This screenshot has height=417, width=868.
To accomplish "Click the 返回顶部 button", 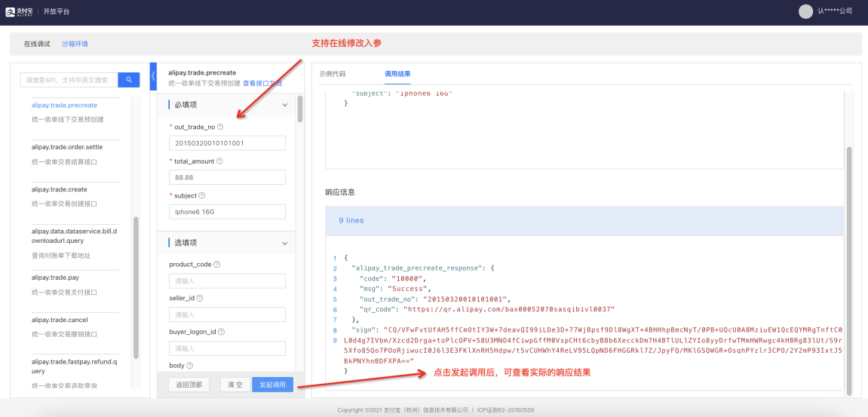I will (x=189, y=385).
